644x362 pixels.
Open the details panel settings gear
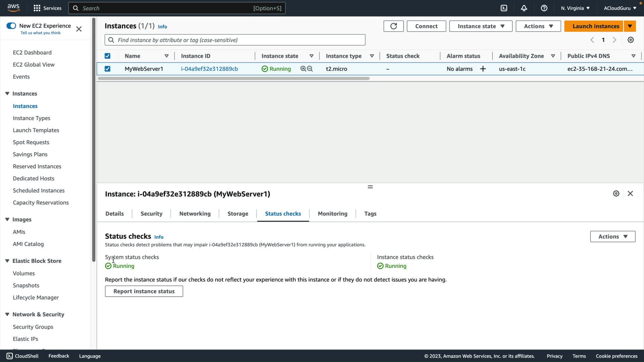click(616, 194)
